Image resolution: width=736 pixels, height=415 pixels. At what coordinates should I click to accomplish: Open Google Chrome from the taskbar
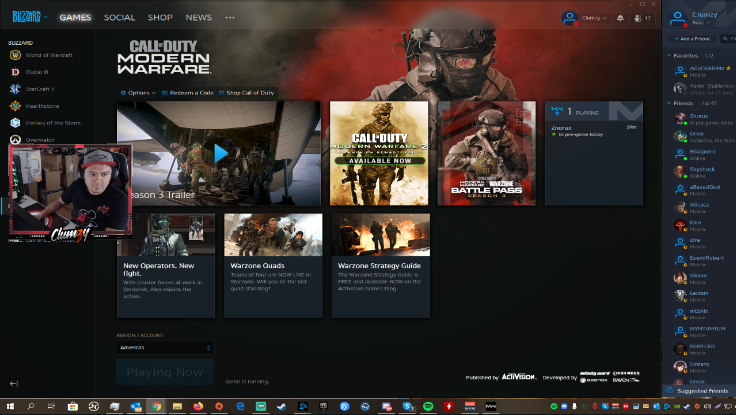click(156, 406)
